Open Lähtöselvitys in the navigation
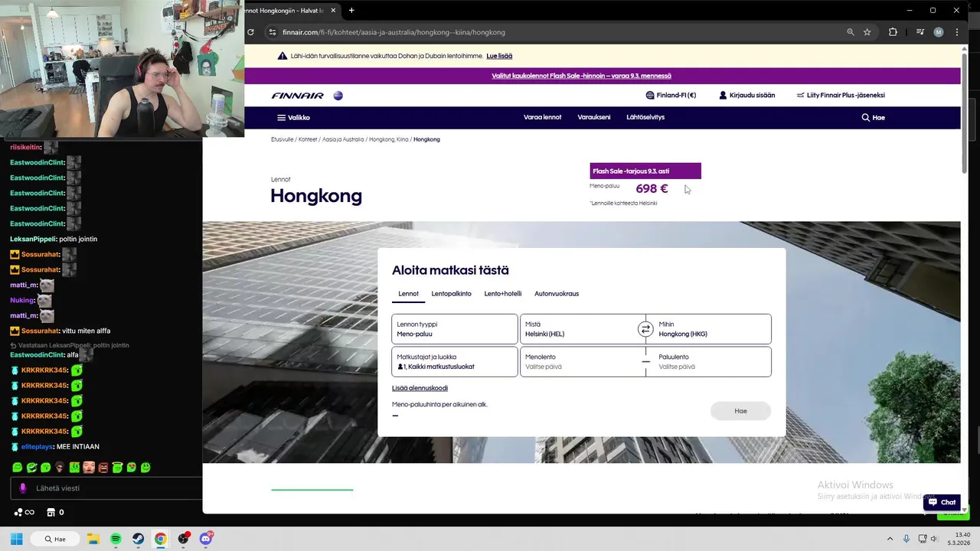Screen dimensions: 980x551 click(645, 118)
